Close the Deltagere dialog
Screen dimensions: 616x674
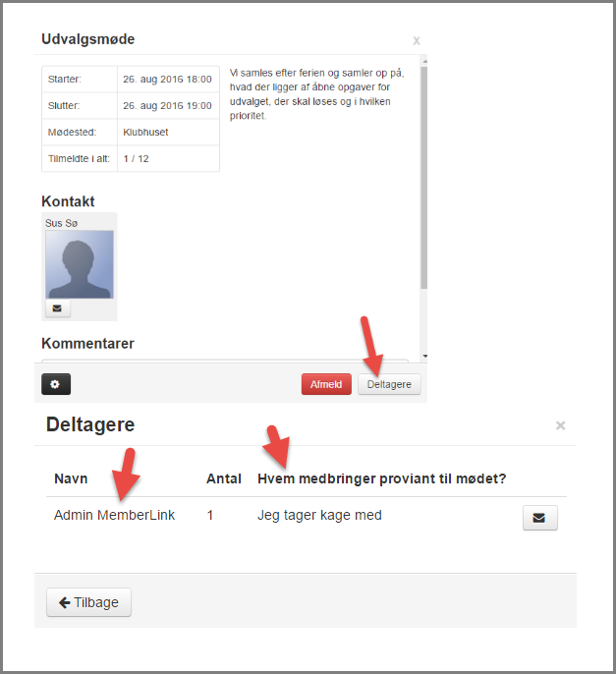pos(560,425)
